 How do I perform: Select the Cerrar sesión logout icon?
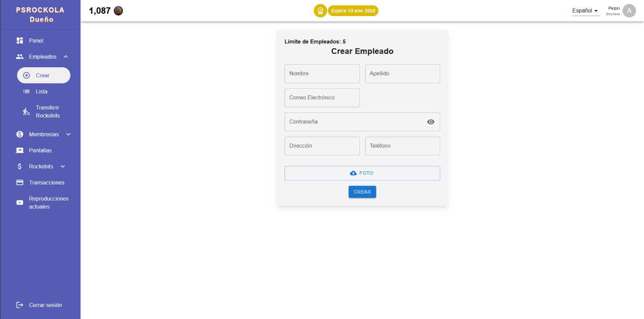point(20,305)
